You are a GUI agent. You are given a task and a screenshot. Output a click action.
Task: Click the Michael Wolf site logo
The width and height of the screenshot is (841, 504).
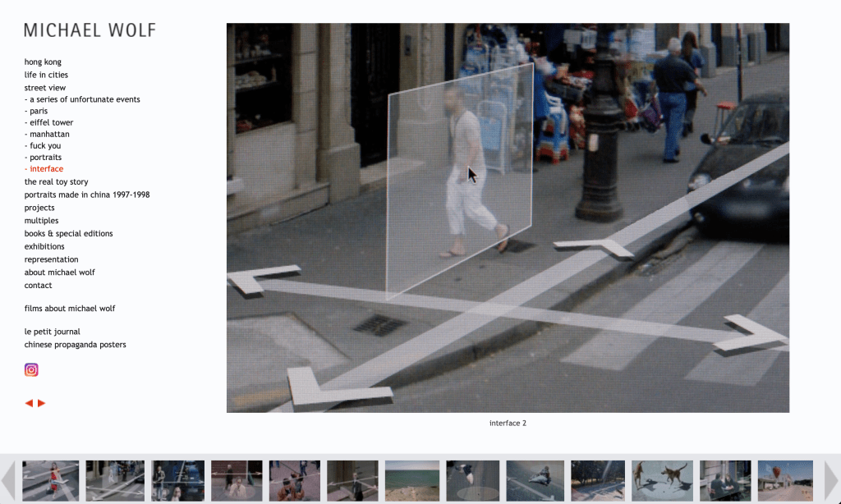coord(90,30)
